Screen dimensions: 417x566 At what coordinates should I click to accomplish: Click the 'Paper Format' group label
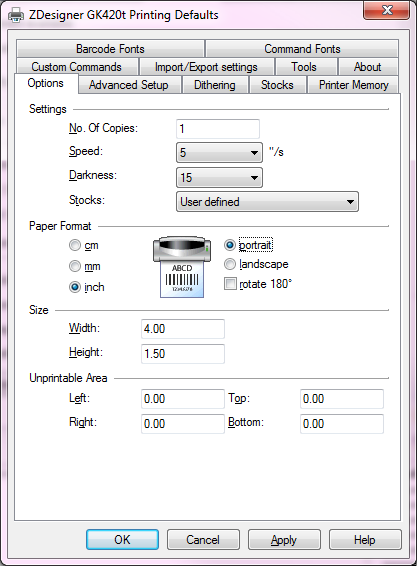tap(60, 226)
